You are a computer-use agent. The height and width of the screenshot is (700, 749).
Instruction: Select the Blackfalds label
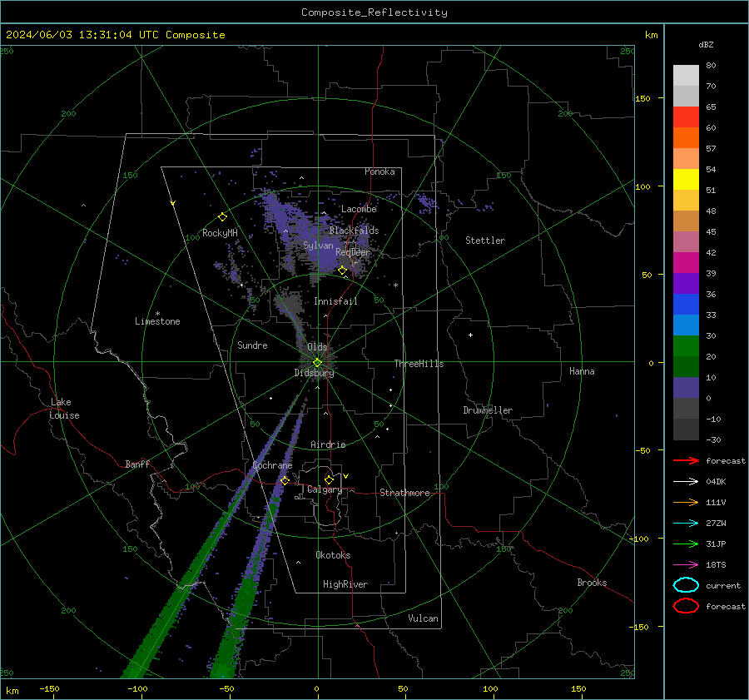click(354, 231)
